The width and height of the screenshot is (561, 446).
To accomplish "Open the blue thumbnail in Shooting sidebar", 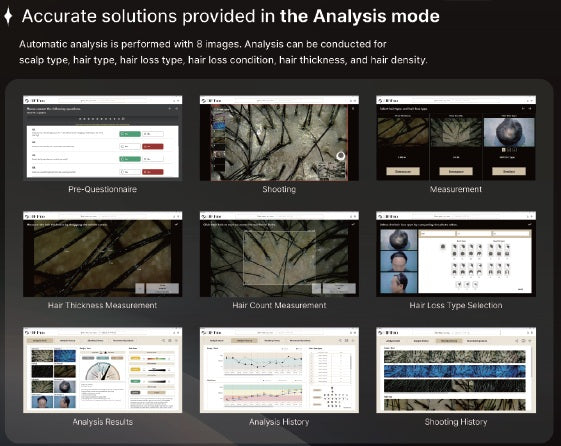I will 219,125.
